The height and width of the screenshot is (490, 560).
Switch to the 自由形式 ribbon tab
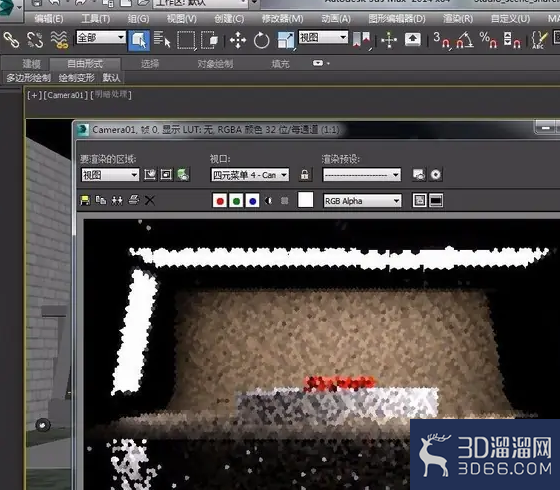point(85,64)
